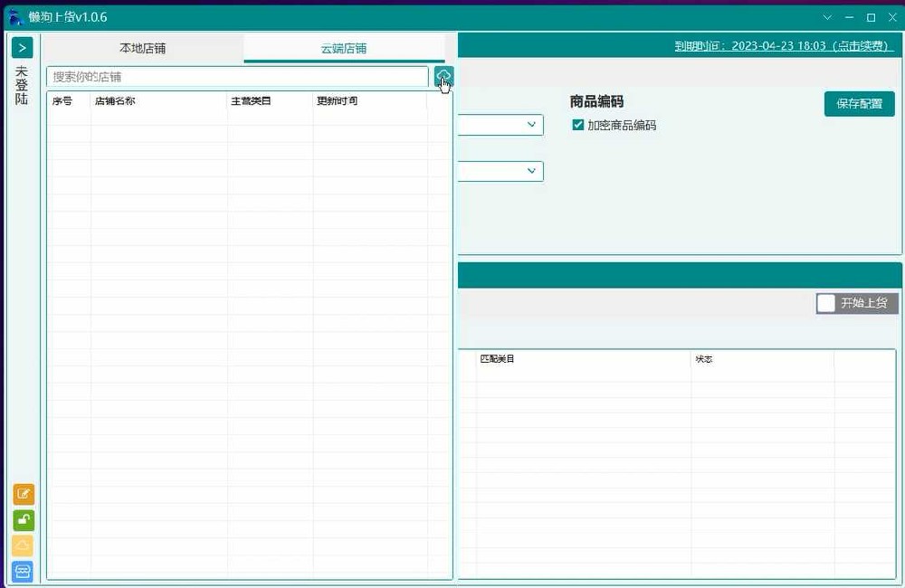
Task: Open the blue store icon
Action: [x=24, y=572]
